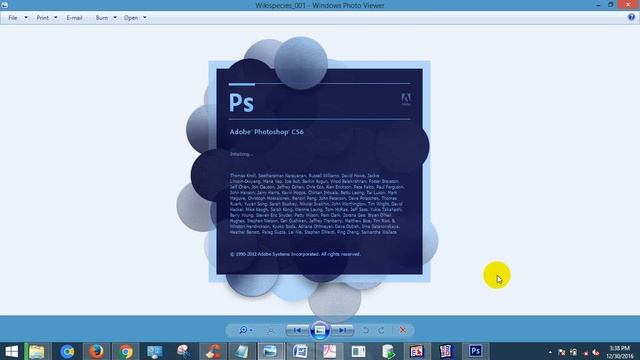Expand the Print dropdown arrow

tap(56, 18)
